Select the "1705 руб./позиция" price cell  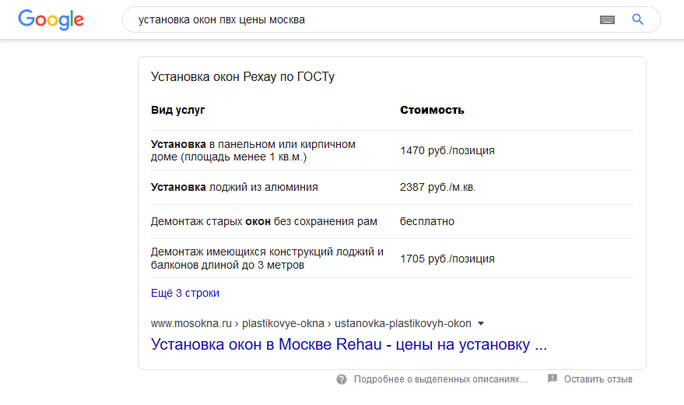tap(447, 259)
